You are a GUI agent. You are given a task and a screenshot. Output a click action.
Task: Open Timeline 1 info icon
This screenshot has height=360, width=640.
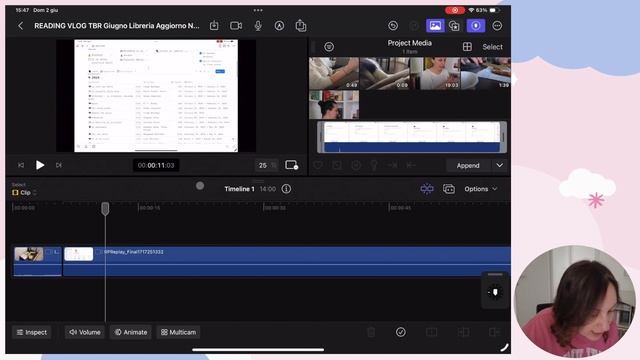click(286, 189)
